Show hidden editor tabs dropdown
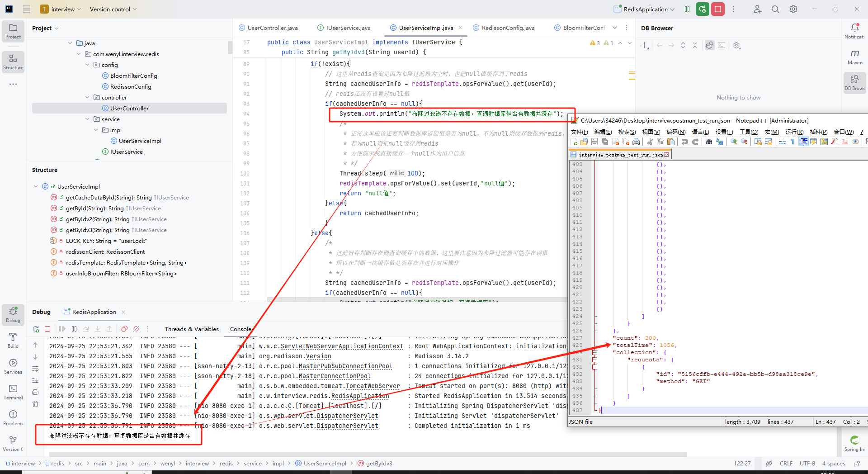868x474 pixels. point(615,28)
